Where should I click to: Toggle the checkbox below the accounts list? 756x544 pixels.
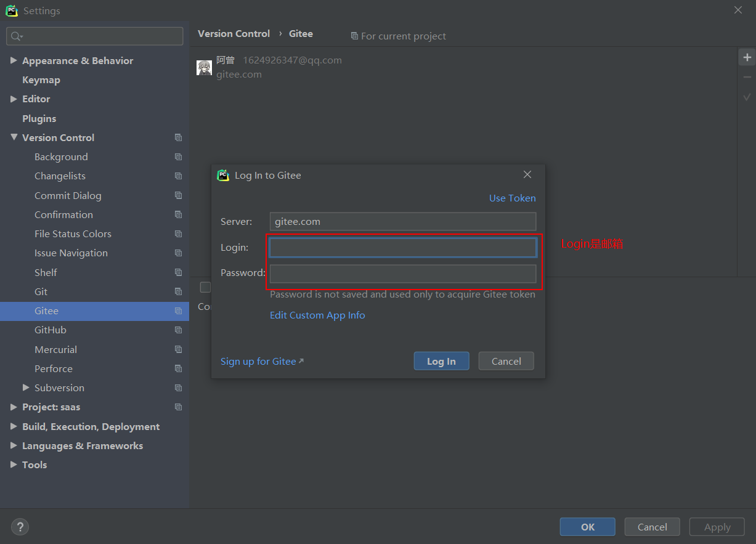(205, 287)
